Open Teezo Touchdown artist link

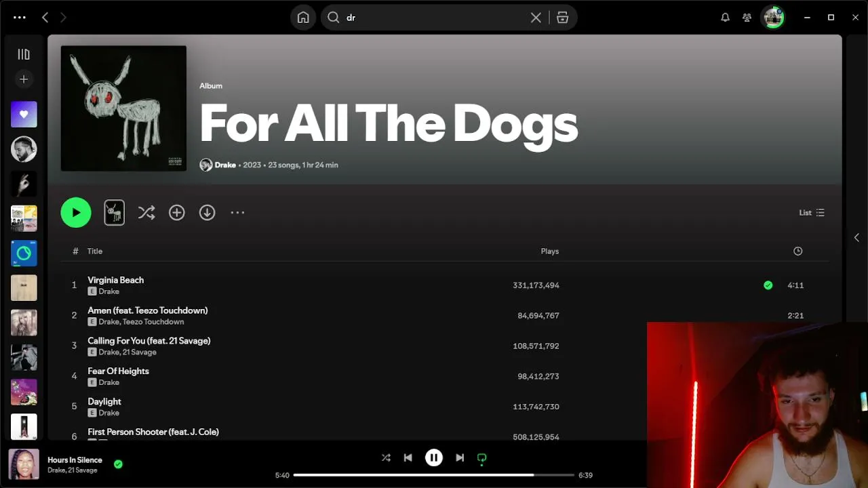[x=153, y=322]
